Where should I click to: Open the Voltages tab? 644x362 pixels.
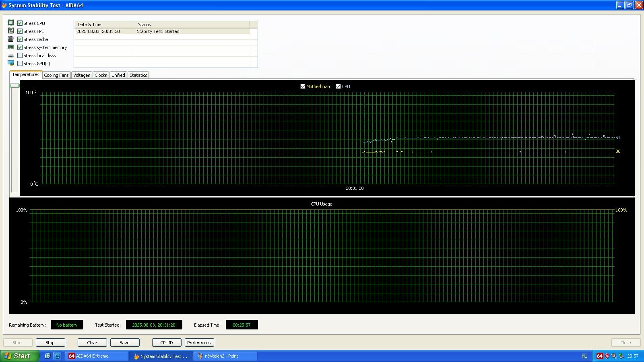(81, 75)
